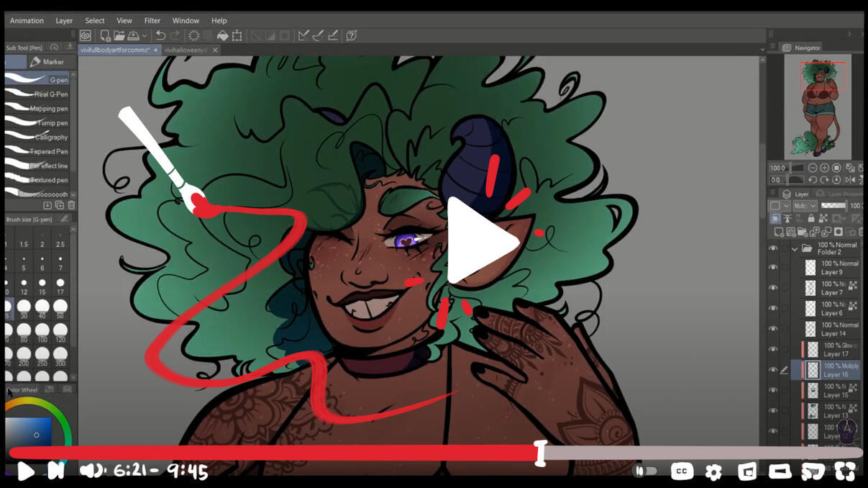
Task: Click the Undo arrow in the toolbar
Action: click(x=160, y=35)
